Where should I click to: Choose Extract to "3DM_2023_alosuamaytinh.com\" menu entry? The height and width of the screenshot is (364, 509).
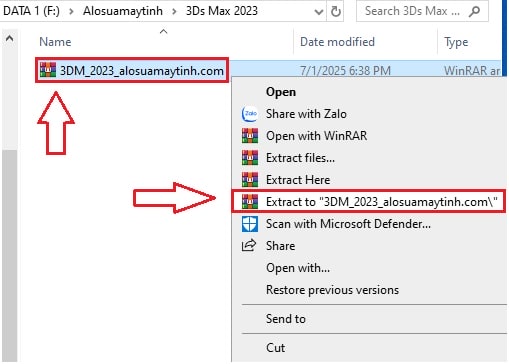point(369,201)
